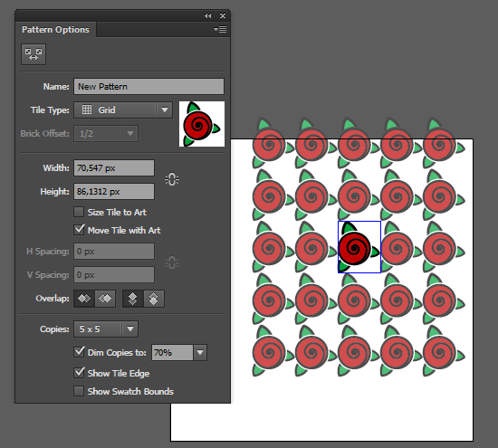Toggle the width and height proportions link icon

[172, 180]
